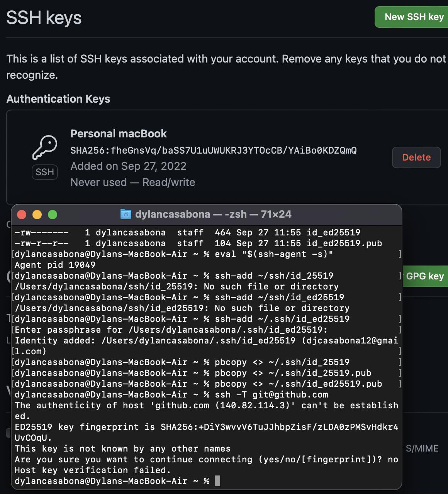This screenshot has height=494, width=448.
Task: Click the 'SSH keys' page heading
Action: coord(44,18)
